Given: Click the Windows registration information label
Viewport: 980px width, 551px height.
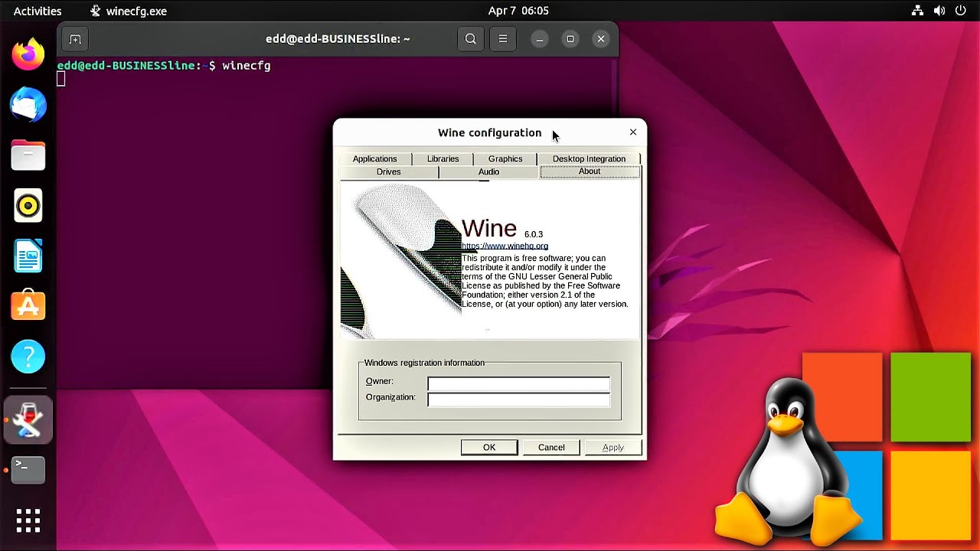Looking at the screenshot, I should tap(424, 363).
